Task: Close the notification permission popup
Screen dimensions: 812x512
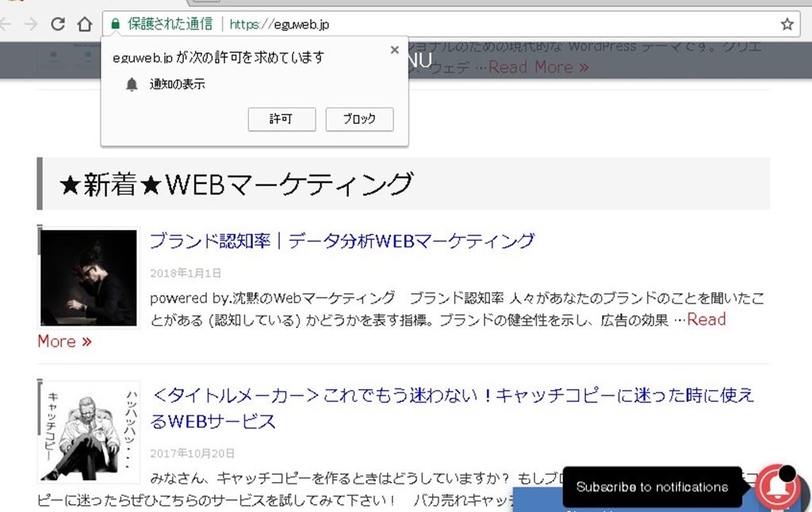Action: coord(394,50)
